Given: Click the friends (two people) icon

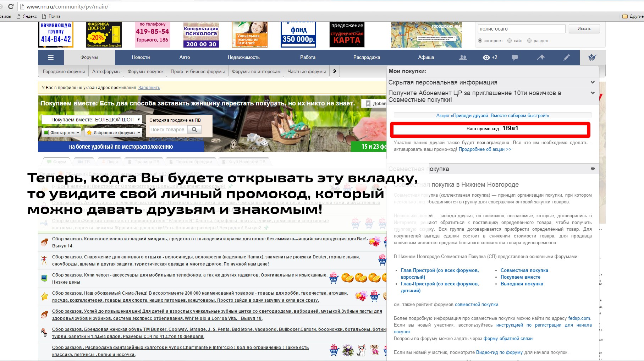Looking at the screenshot, I should (463, 58).
